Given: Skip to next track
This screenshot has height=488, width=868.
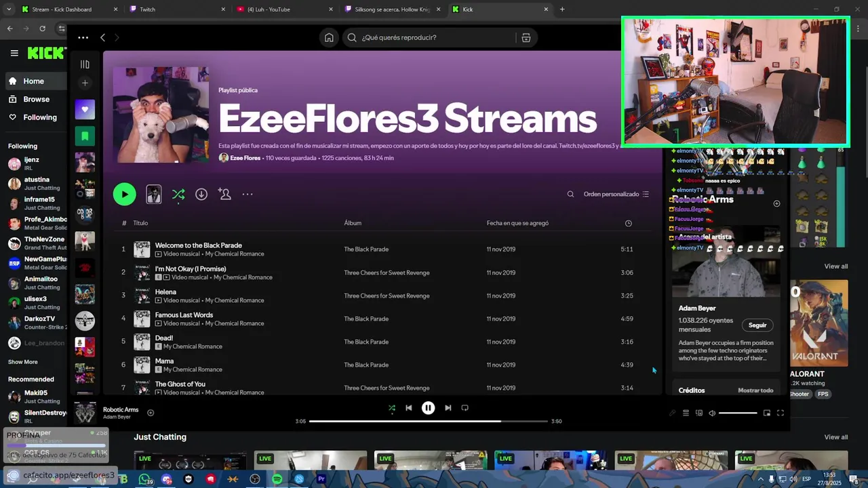Looking at the screenshot, I should pos(448,408).
